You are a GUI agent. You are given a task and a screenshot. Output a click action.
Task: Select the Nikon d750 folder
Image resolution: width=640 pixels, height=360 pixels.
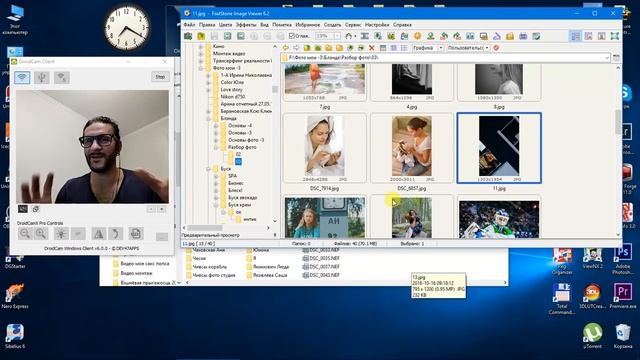click(x=233, y=97)
